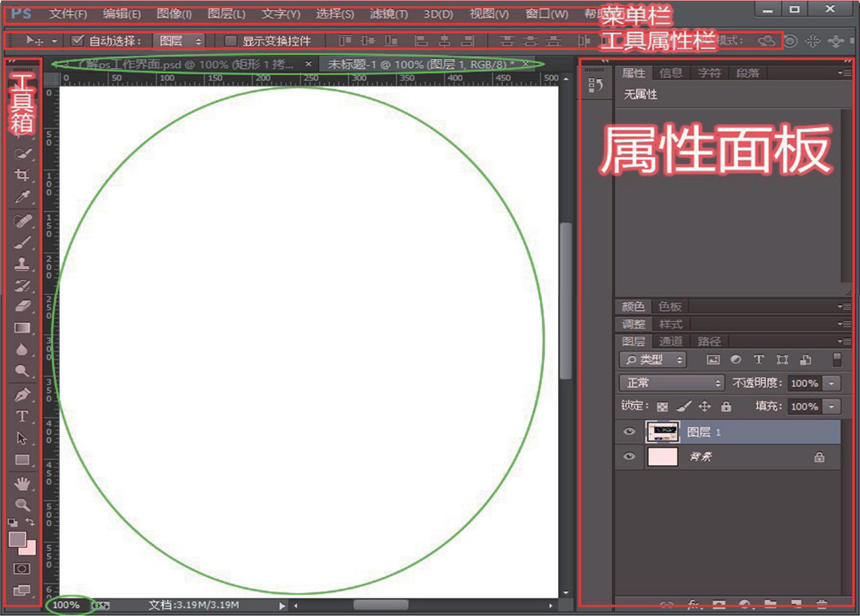860x616 pixels.
Task: Toggle lock image pixels brush
Action: coord(683,406)
